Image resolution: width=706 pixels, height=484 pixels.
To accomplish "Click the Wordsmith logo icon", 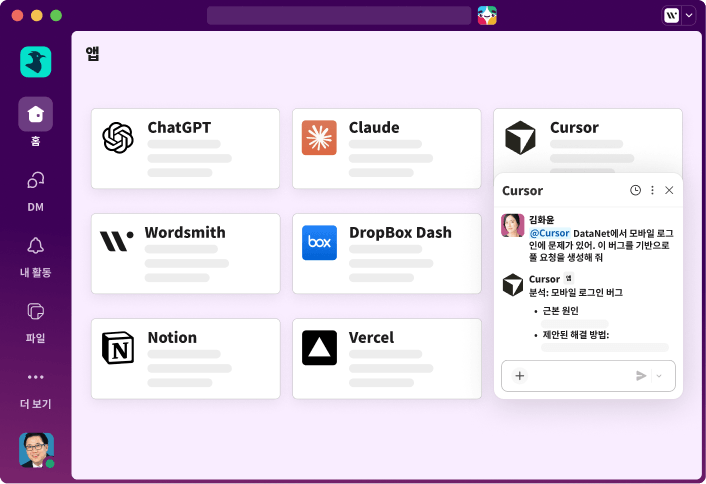I will point(117,241).
